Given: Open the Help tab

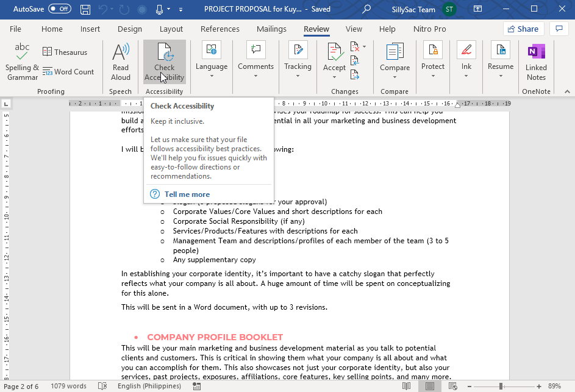Looking at the screenshot, I should (387, 29).
